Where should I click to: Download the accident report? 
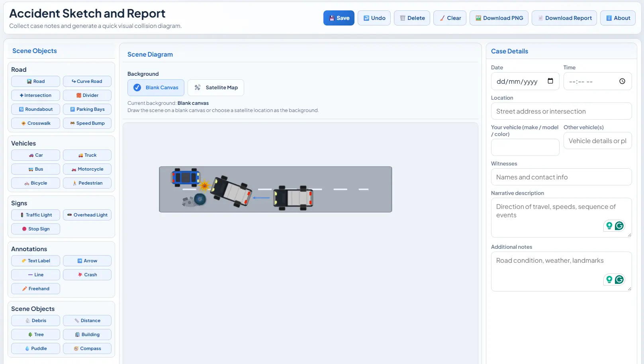[564, 18]
